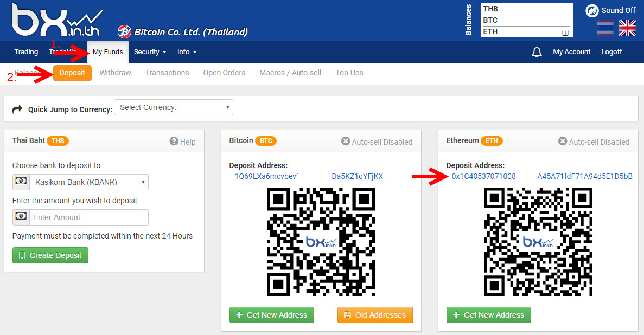Open the Withdraw tab
This screenshot has height=335, width=644.
coord(116,73)
